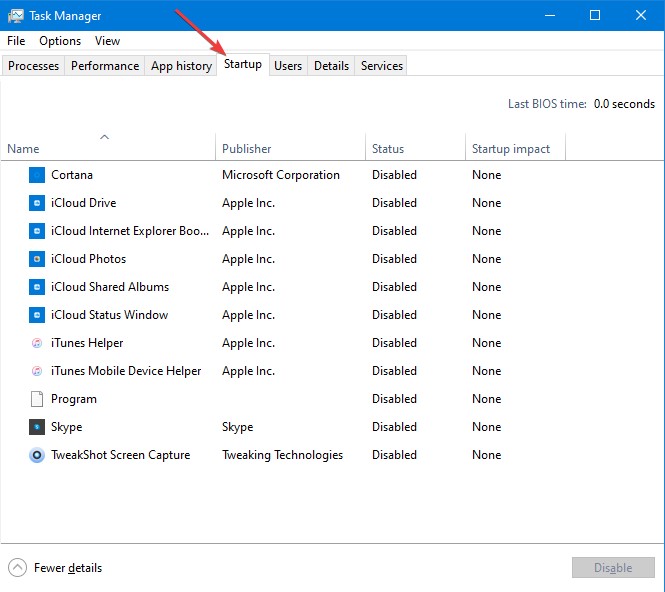665x592 pixels.
Task: Click Microsoft Corporation publisher cell
Action: point(281,175)
